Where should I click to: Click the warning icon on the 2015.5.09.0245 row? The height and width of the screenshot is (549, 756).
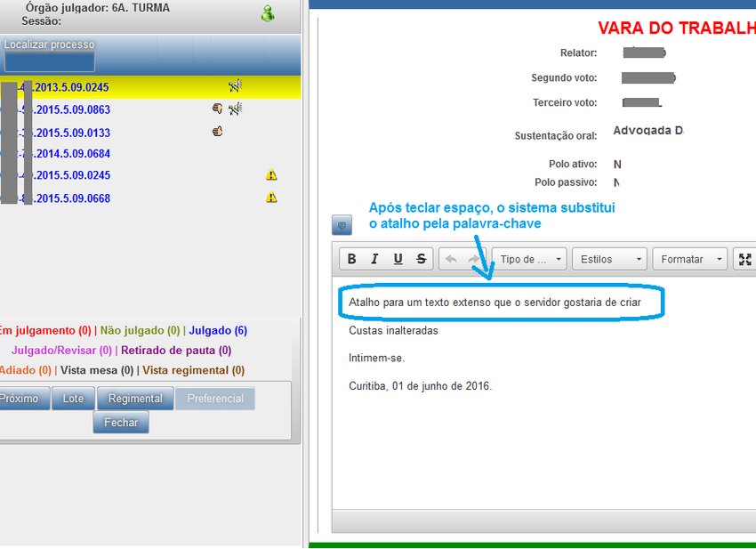point(271,174)
